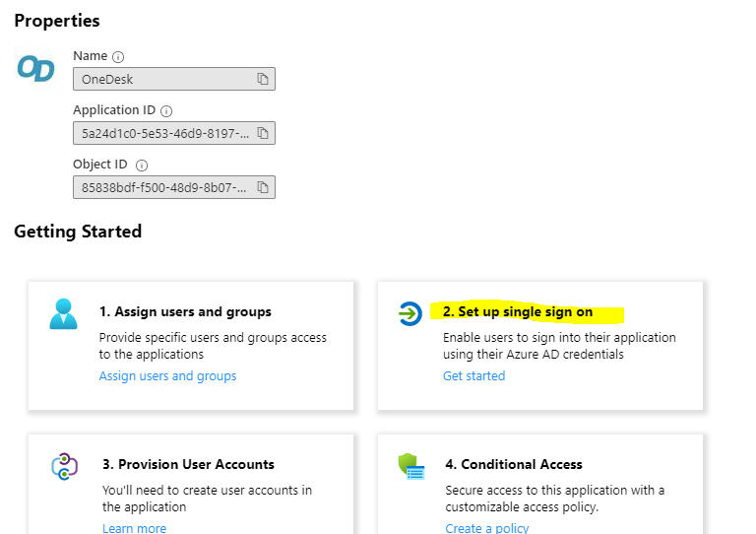Click the single sign on arrow icon
This screenshot has width=756, height=534.
coord(409,313)
